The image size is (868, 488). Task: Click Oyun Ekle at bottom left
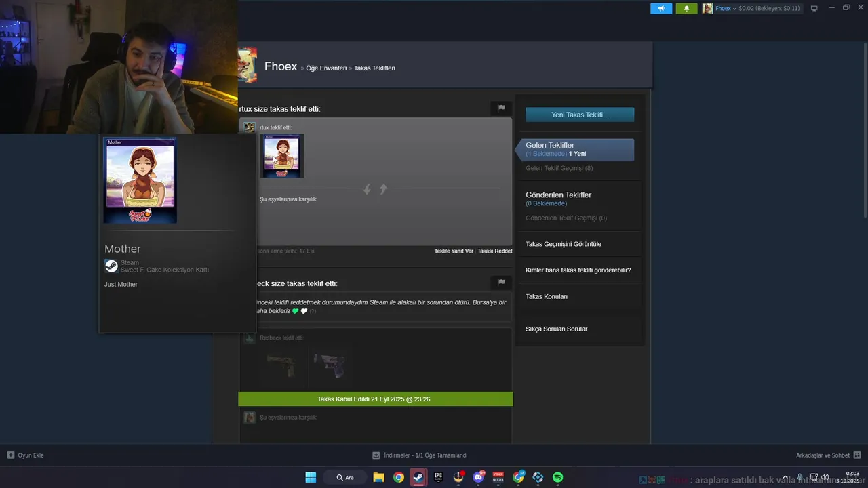click(x=26, y=455)
